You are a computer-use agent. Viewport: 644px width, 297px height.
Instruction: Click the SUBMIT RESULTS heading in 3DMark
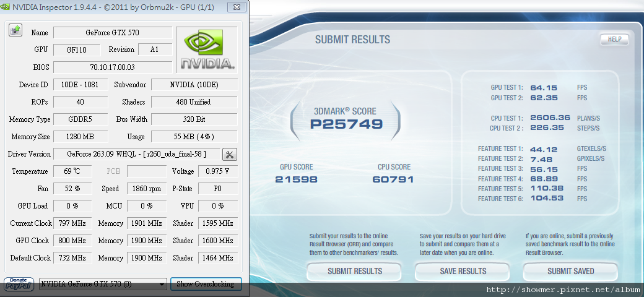coord(352,40)
